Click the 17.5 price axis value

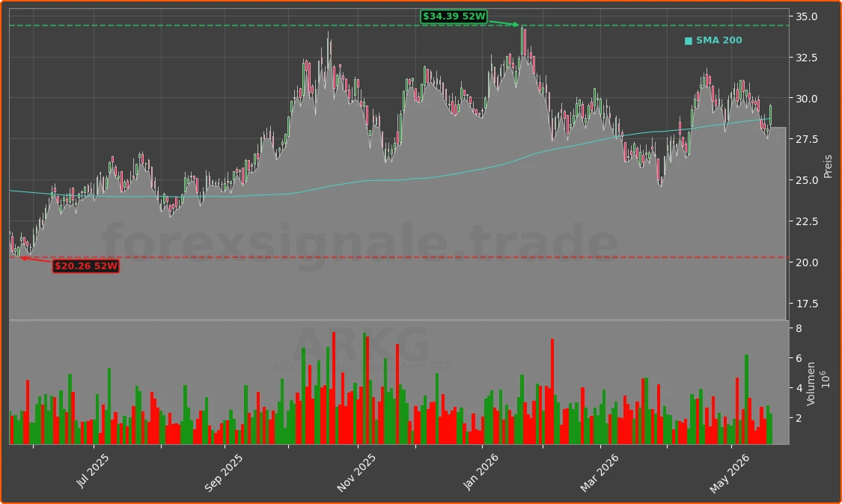(807, 304)
